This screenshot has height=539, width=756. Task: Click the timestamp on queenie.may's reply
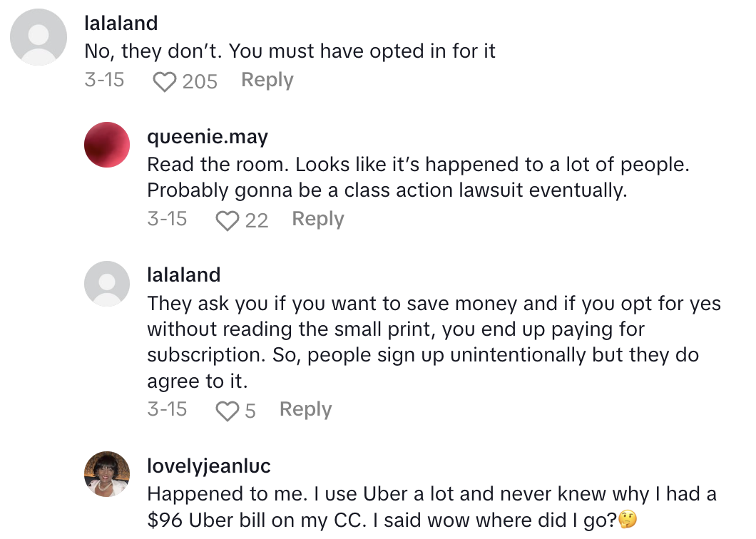(x=167, y=220)
